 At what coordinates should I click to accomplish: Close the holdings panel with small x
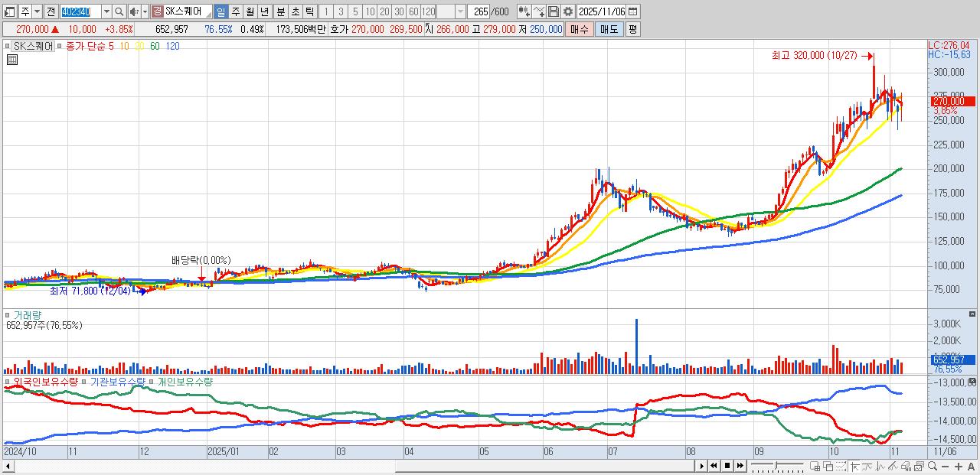click(x=972, y=380)
